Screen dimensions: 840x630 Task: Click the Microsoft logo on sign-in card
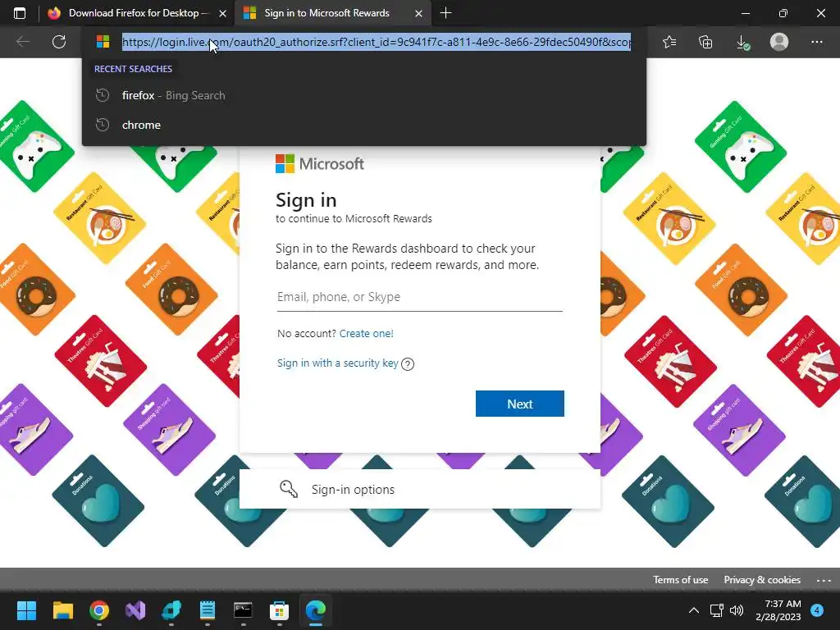319,164
